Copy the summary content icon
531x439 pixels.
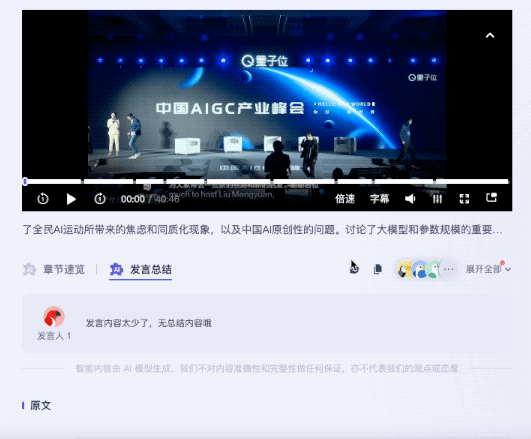coord(378,269)
